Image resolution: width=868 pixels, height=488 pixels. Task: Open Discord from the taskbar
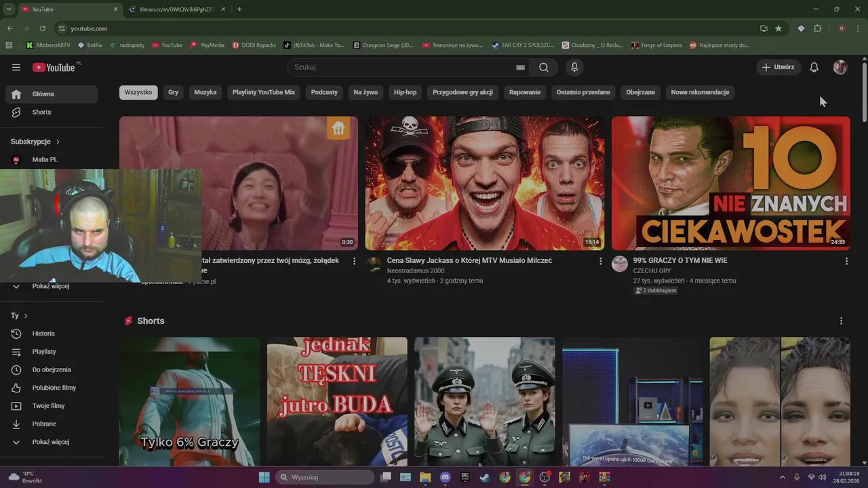[445, 477]
